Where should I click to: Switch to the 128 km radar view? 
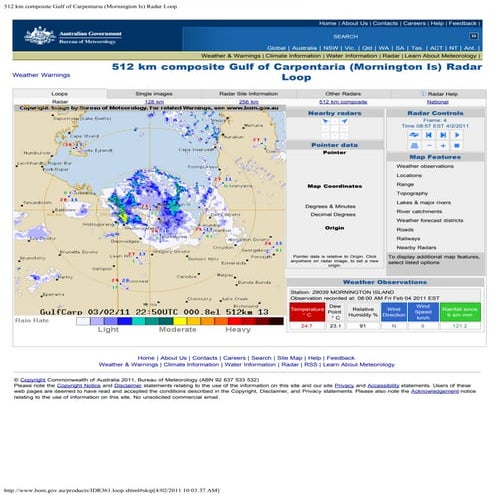click(x=154, y=102)
